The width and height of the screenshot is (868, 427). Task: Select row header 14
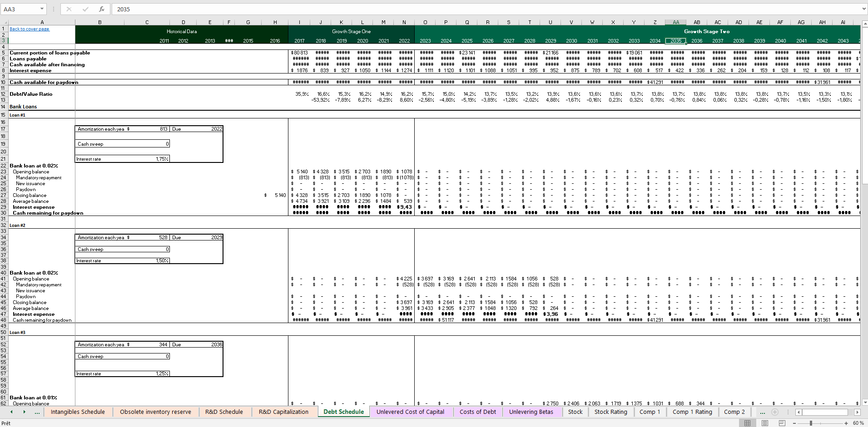[4, 107]
